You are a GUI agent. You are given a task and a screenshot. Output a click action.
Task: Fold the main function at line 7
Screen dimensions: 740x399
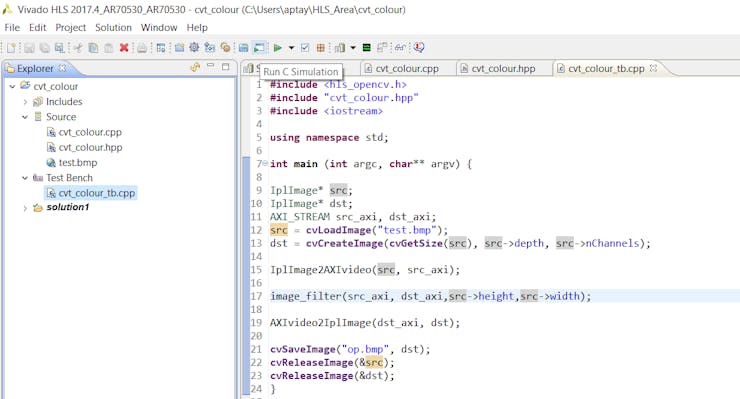point(265,163)
